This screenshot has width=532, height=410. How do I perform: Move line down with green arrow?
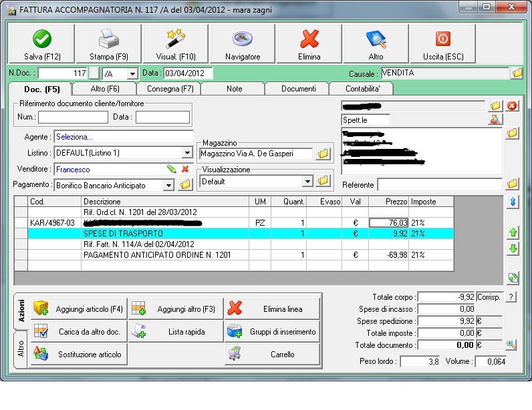[x=513, y=249]
